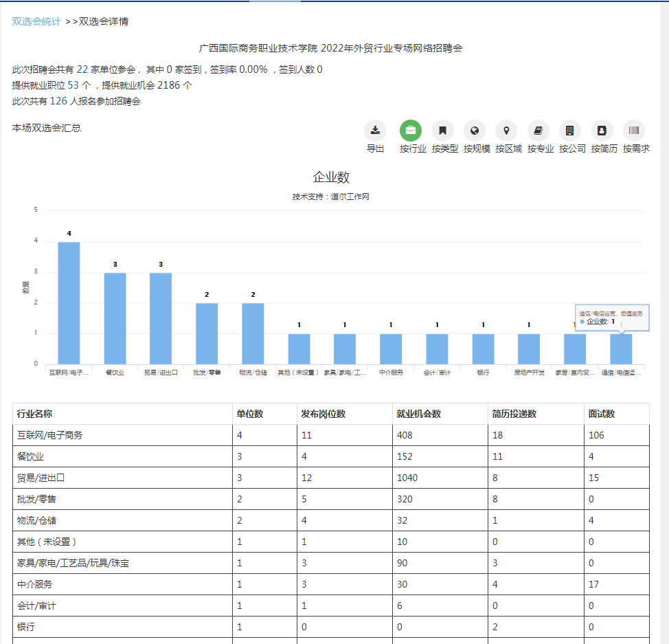669x644 pixels.
Task: Open the 按规模 globe icon view
Action: coord(475,131)
